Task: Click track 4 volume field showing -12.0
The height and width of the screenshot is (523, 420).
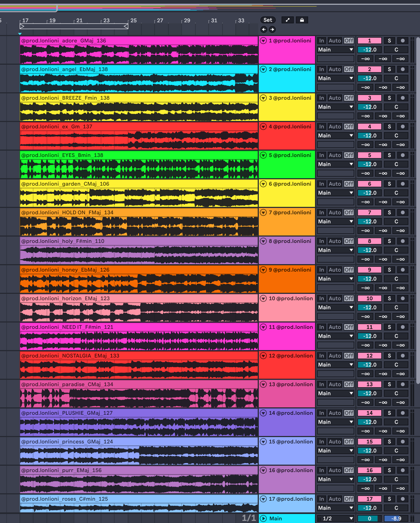Action: 369,136
